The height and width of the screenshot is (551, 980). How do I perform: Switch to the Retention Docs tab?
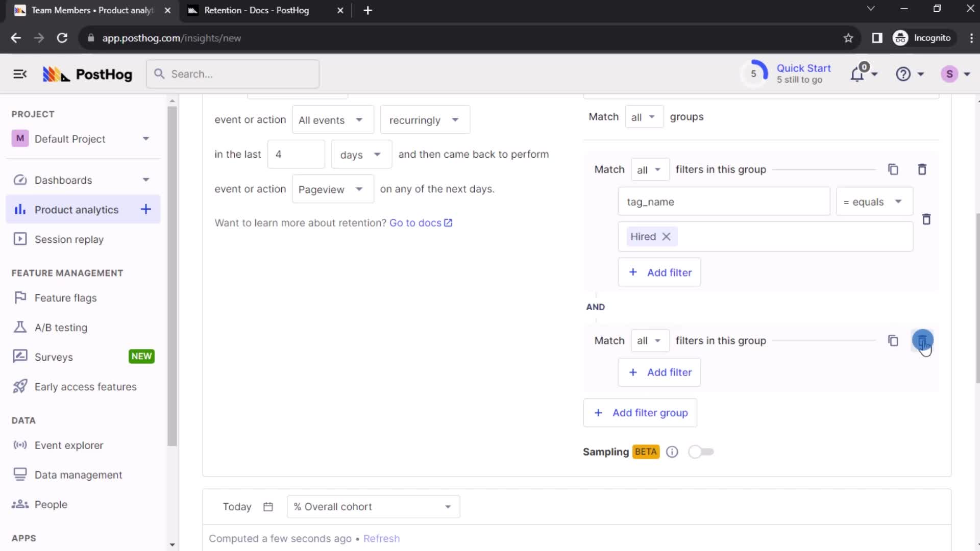(262, 10)
